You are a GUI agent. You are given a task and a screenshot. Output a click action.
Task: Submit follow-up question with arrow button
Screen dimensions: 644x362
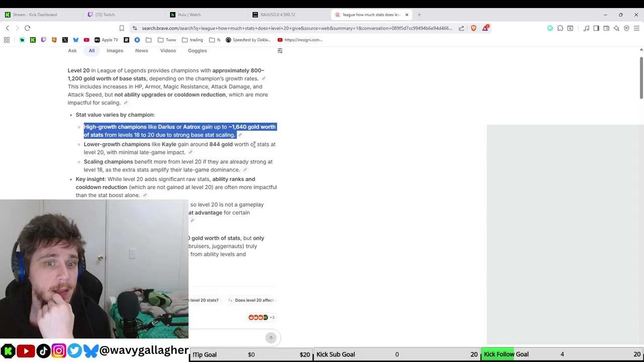tap(271, 338)
